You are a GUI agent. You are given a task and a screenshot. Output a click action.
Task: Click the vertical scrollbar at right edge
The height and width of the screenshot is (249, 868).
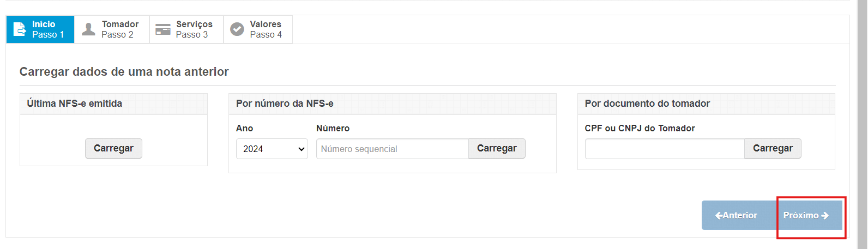(863, 124)
